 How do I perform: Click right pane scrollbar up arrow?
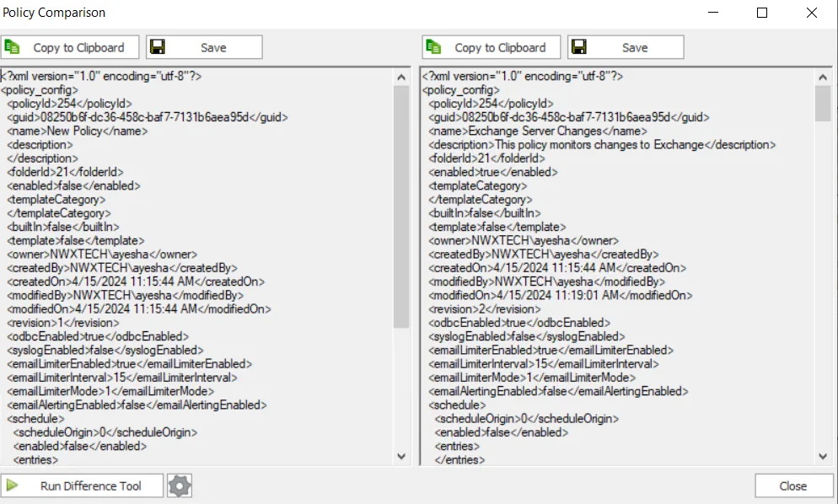click(x=823, y=78)
